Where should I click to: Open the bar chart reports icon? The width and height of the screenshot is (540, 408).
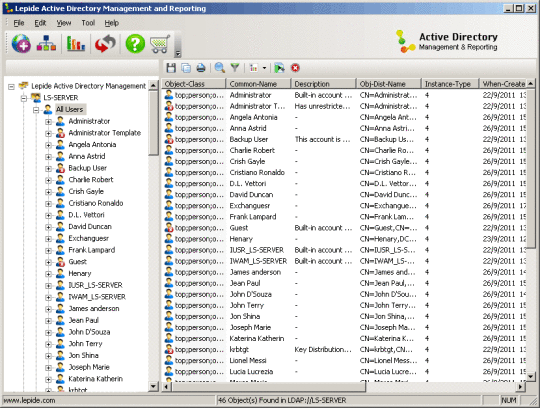(x=76, y=44)
